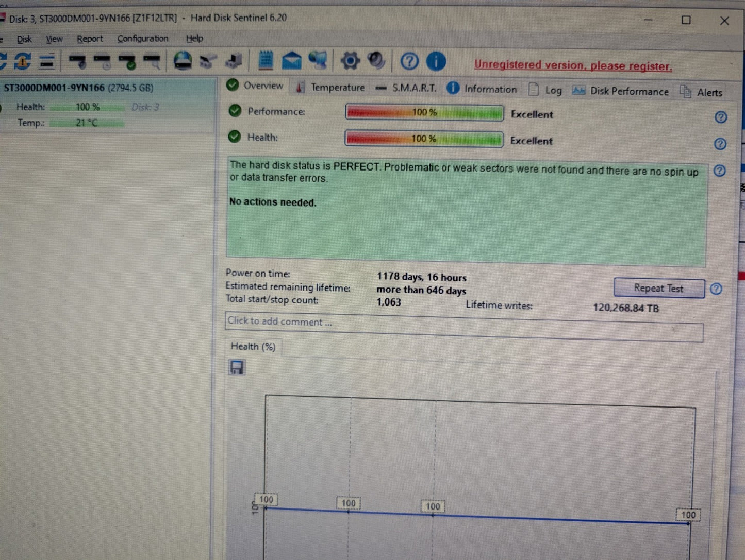Click the Health 100 % progress bar
The image size is (745, 560).
(424, 139)
